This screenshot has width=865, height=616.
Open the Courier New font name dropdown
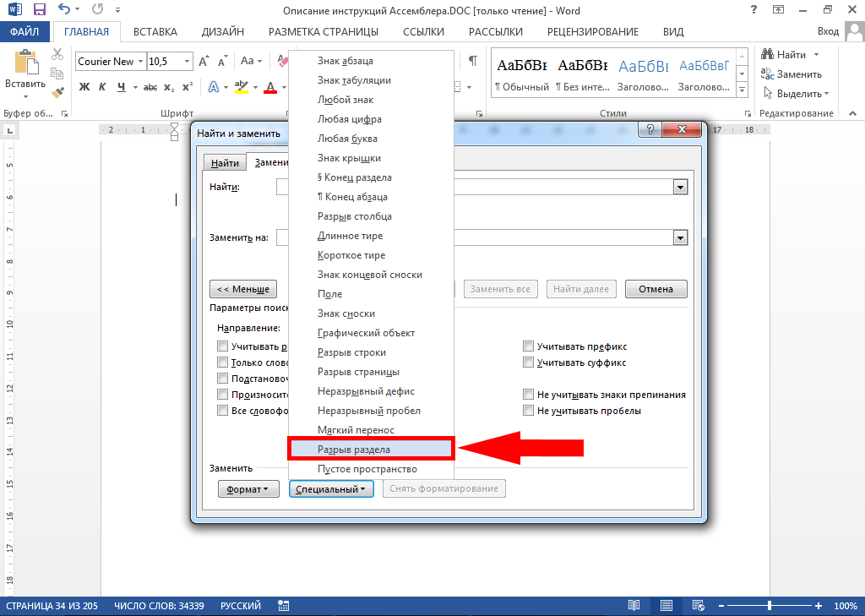[140, 62]
